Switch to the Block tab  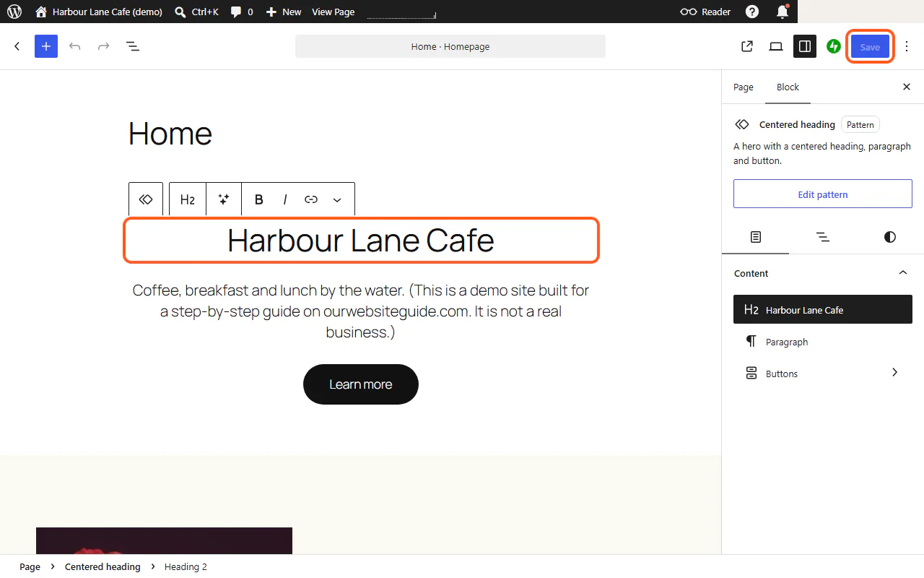788,87
